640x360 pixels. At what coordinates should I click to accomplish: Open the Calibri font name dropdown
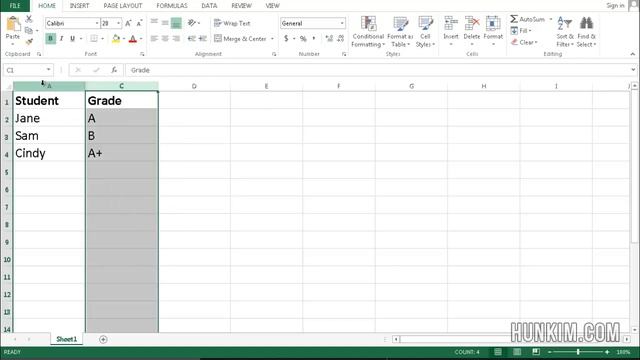[97, 23]
